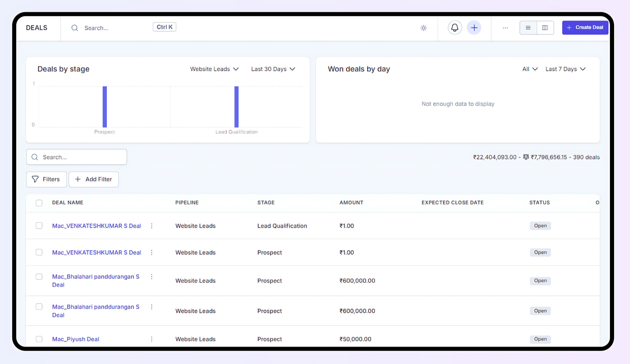Tick checkbox for first Mac_Bhalahari panddurangan S Deal
Image resolution: width=630 pixels, height=364 pixels.
point(39,277)
